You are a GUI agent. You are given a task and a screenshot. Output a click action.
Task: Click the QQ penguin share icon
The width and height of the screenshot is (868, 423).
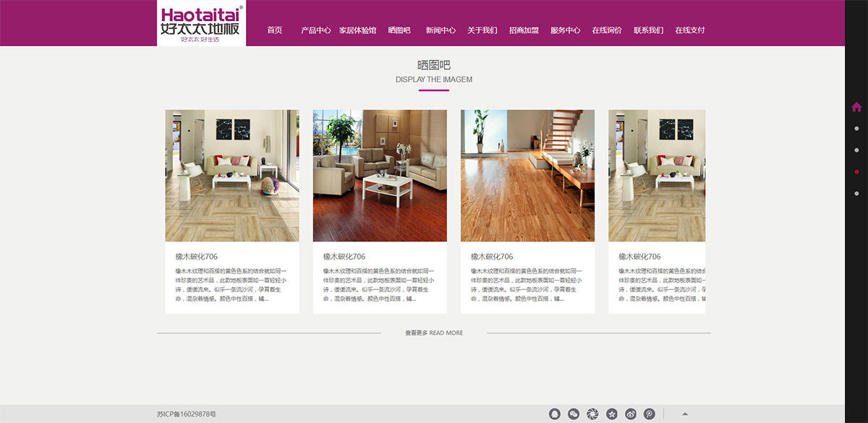coord(555,414)
